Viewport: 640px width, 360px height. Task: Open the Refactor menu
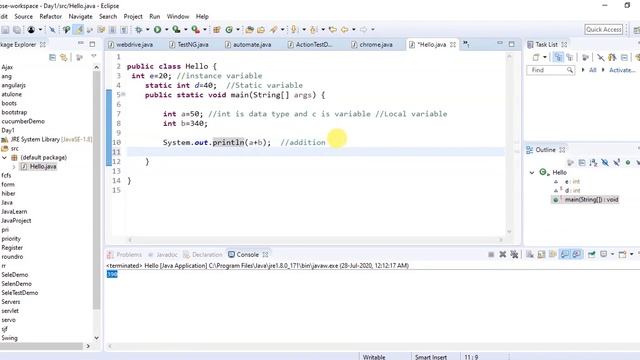(x=51, y=16)
